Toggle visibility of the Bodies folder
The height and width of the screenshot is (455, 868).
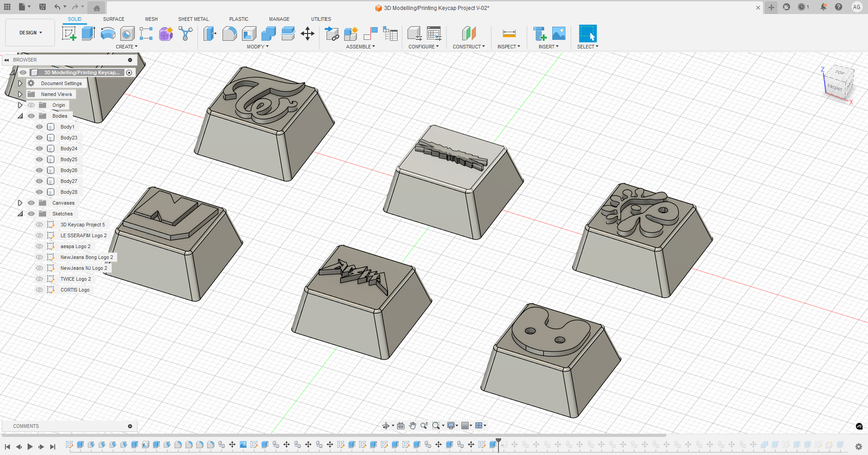click(31, 116)
